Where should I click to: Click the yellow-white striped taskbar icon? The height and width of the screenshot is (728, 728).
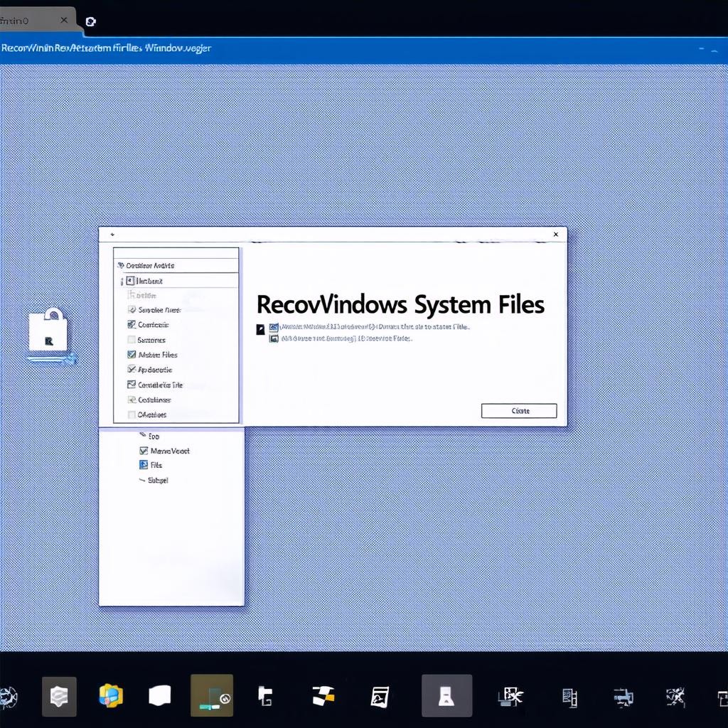tap(323, 696)
